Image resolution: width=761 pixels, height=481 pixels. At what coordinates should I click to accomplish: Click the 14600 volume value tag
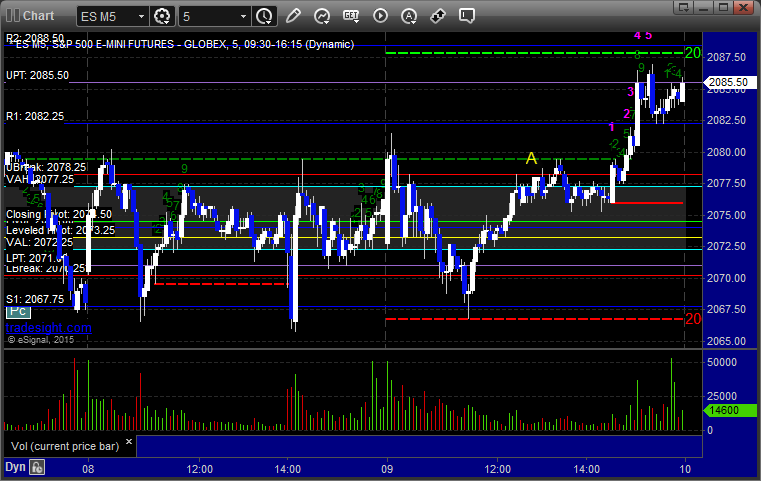tap(729, 411)
